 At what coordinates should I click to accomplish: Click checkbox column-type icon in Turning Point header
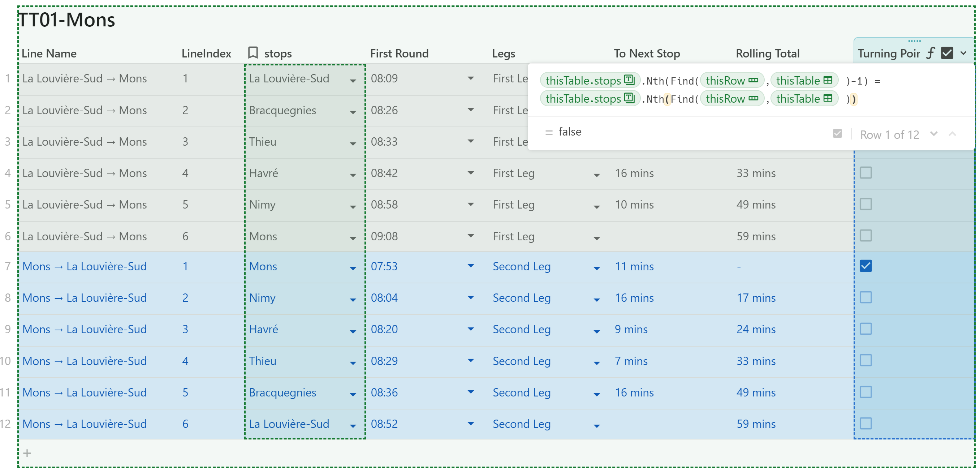click(947, 53)
